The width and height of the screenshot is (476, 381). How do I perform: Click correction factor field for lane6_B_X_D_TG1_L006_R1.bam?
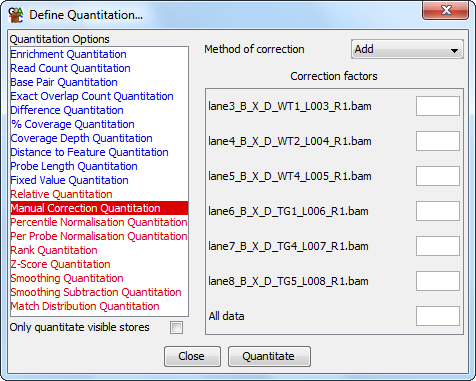click(438, 211)
